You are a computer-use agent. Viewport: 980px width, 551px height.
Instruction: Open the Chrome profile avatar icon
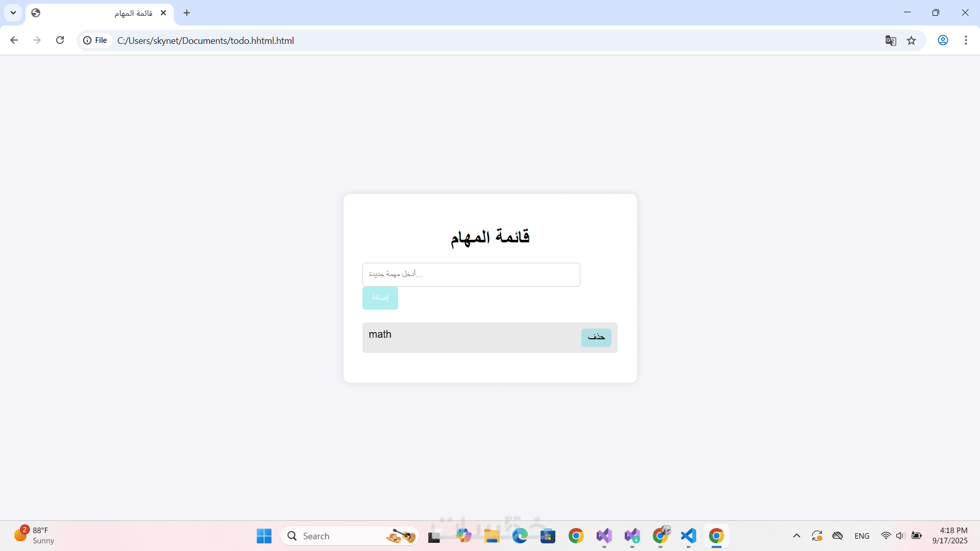point(943,40)
